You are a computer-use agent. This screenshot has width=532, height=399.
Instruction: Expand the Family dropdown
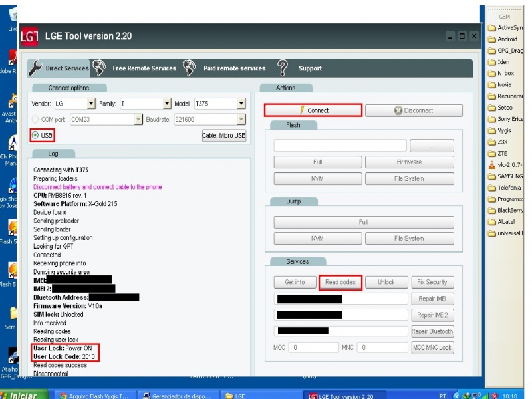click(x=167, y=104)
